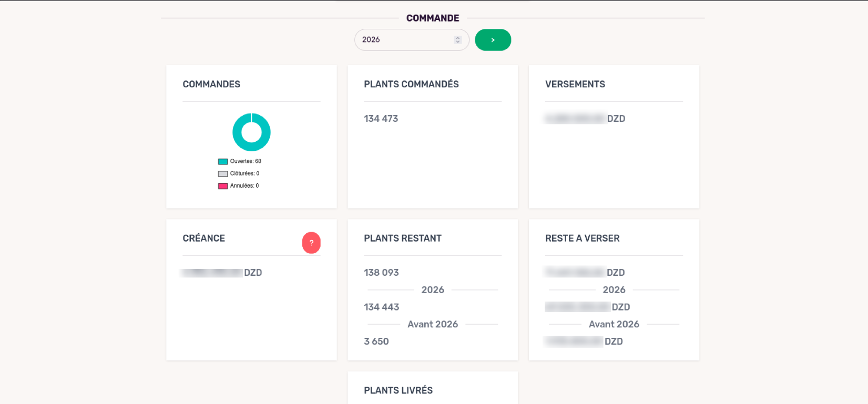The width and height of the screenshot is (868, 404).
Task: Click the 138 093 value under Plants Restant
Action: click(381, 273)
